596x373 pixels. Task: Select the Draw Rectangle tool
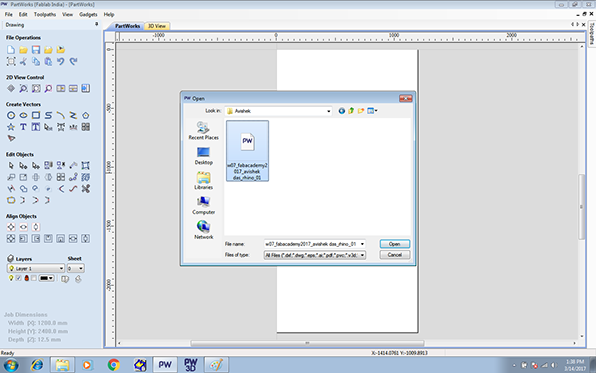click(36, 115)
